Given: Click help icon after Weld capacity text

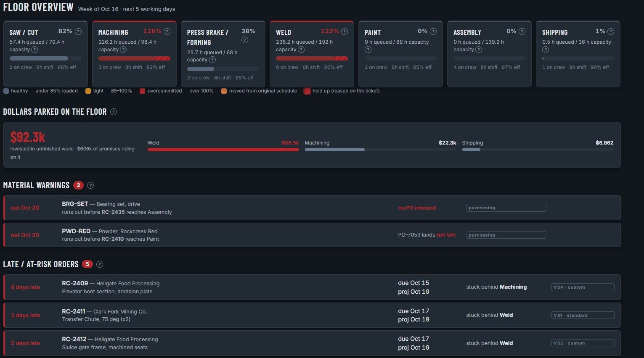Looking at the screenshot, I should [301, 50].
